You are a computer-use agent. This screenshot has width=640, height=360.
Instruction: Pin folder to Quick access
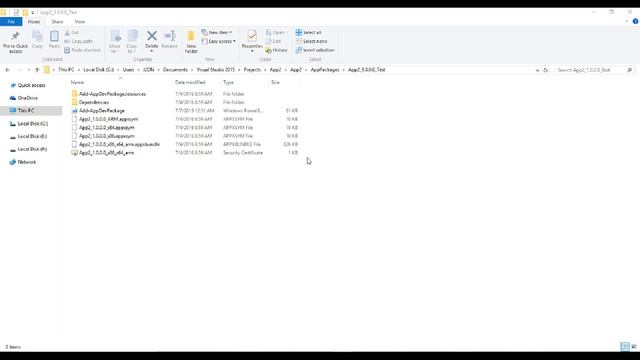click(16, 42)
